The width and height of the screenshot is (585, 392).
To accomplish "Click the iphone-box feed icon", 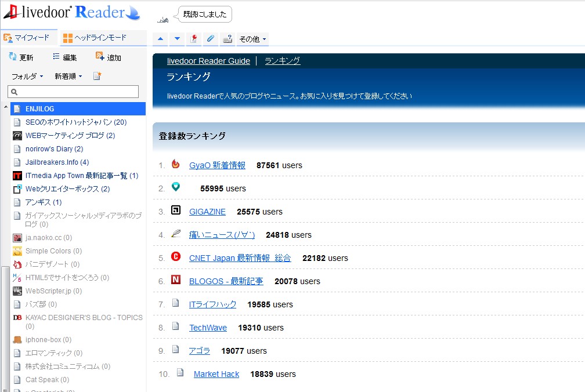I will click(x=17, y=340).
